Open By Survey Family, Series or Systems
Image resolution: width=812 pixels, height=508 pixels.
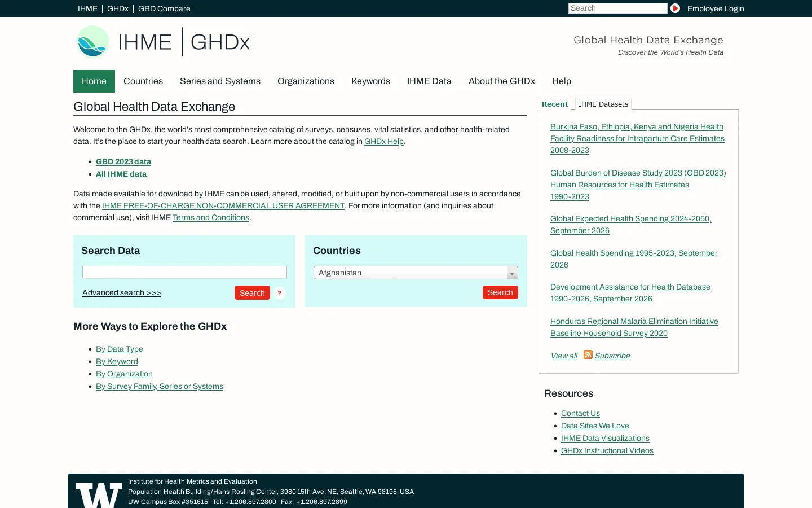[160, 386]
